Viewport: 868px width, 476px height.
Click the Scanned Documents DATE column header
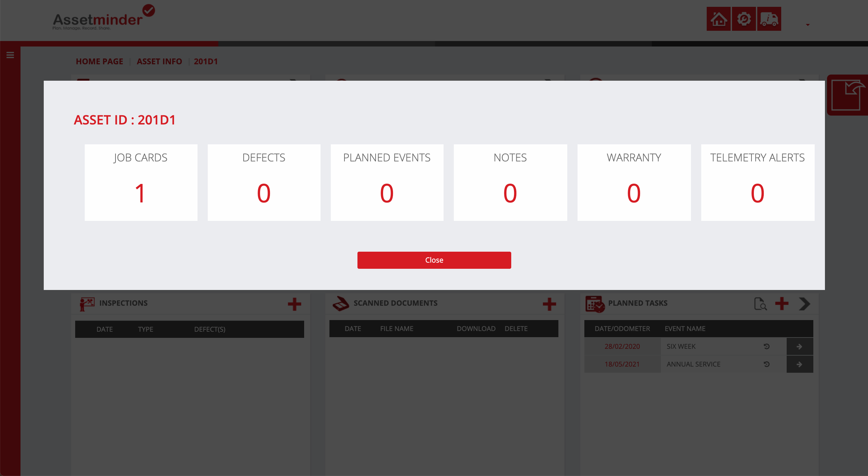353,329
